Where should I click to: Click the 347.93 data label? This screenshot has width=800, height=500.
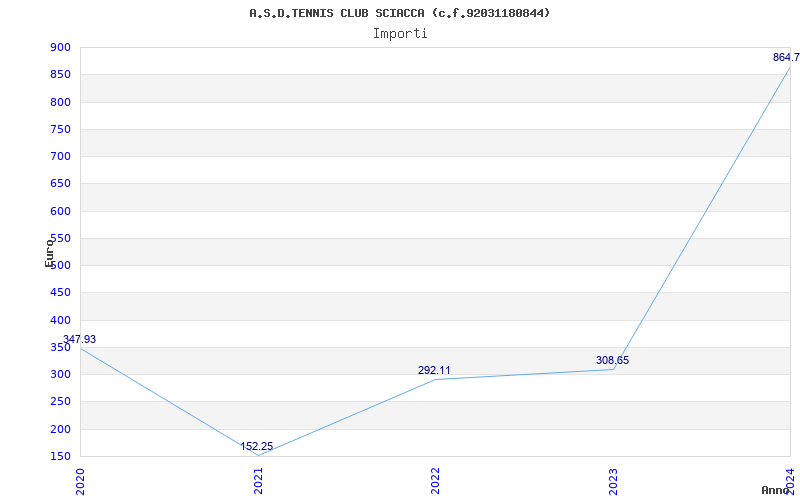pyautogui.click(x=79, y=339)
